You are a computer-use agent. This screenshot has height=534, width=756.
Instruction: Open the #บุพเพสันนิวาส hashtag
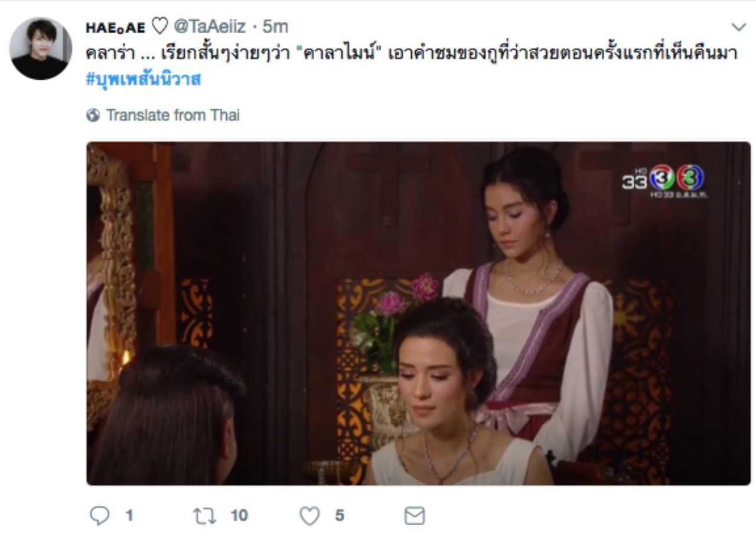(x=144, y=79)
